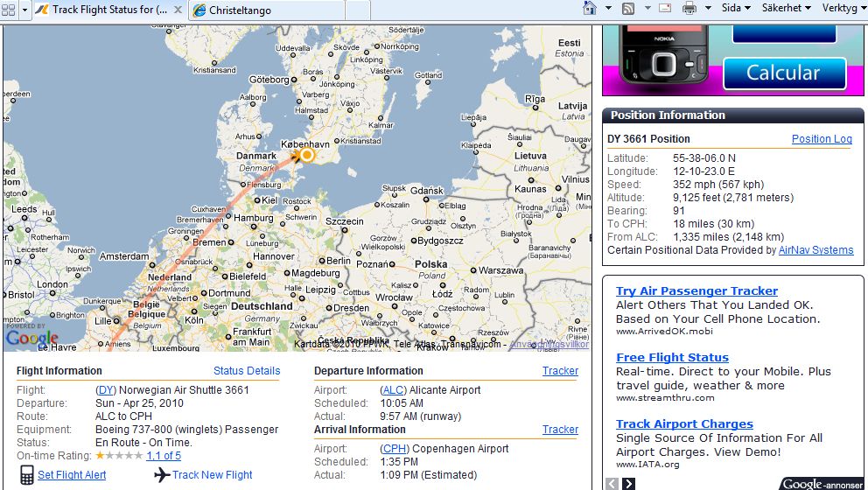868x490 pixels.
Task: Show next ads with right arrow
Action: point(628,483)
